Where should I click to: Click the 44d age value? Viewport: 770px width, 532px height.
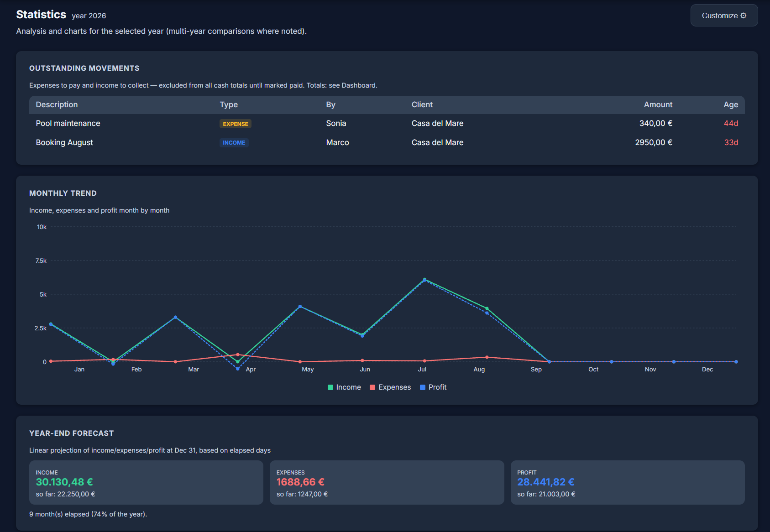click(731, 123)
